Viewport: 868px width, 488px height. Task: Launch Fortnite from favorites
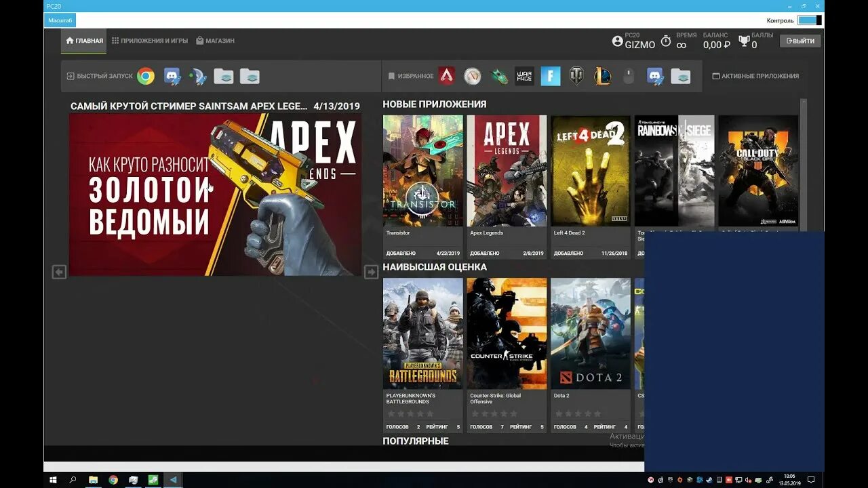click(550, 76)
